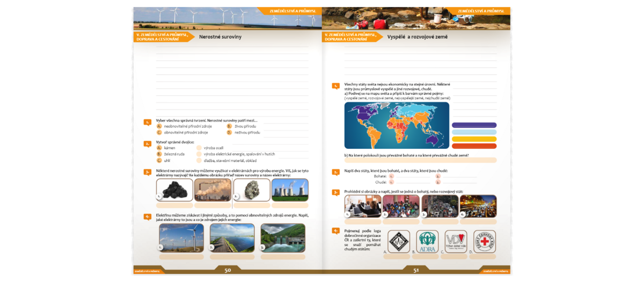Image resolution: width=644 pixels, height=281 pixels.
Task: Click the first Bohaté answer line
Action: (x=412, y=176)
